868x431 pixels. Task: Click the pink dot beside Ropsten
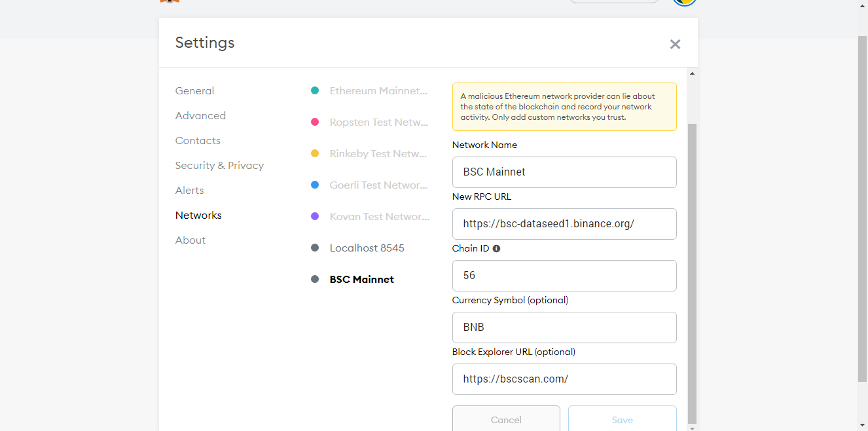point(315,122)
